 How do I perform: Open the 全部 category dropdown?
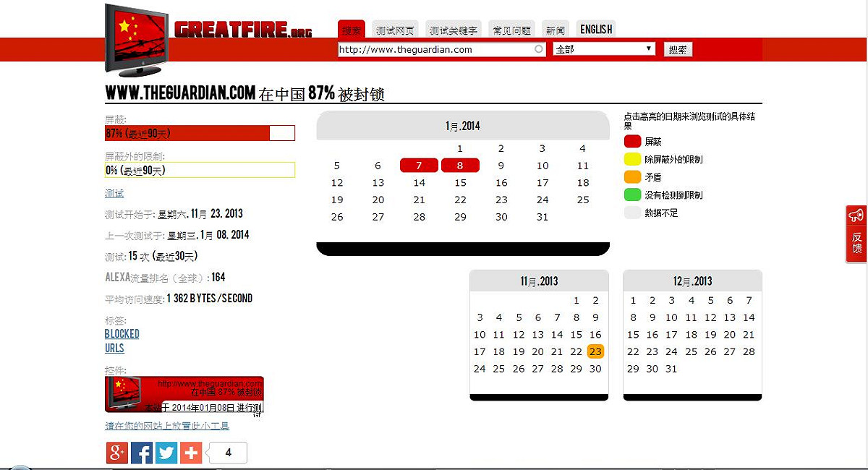point(604,49)
